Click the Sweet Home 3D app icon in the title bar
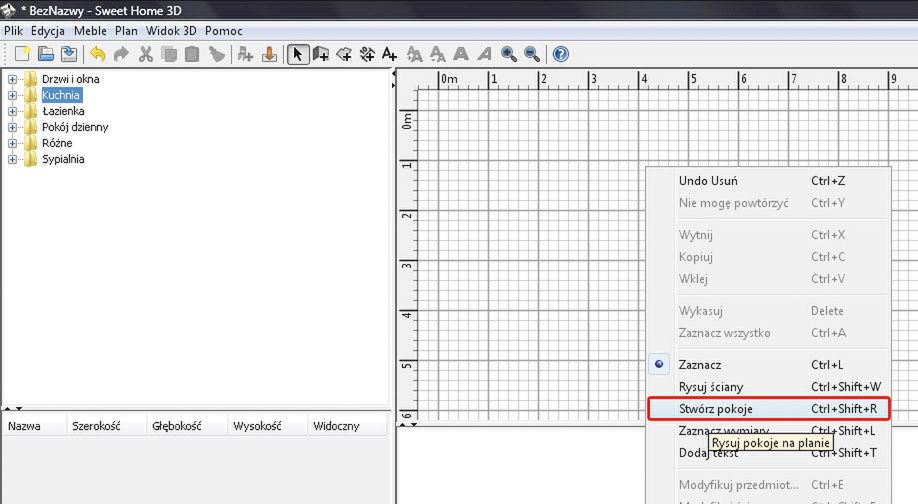918x504 pixels. tap(8, 9)
